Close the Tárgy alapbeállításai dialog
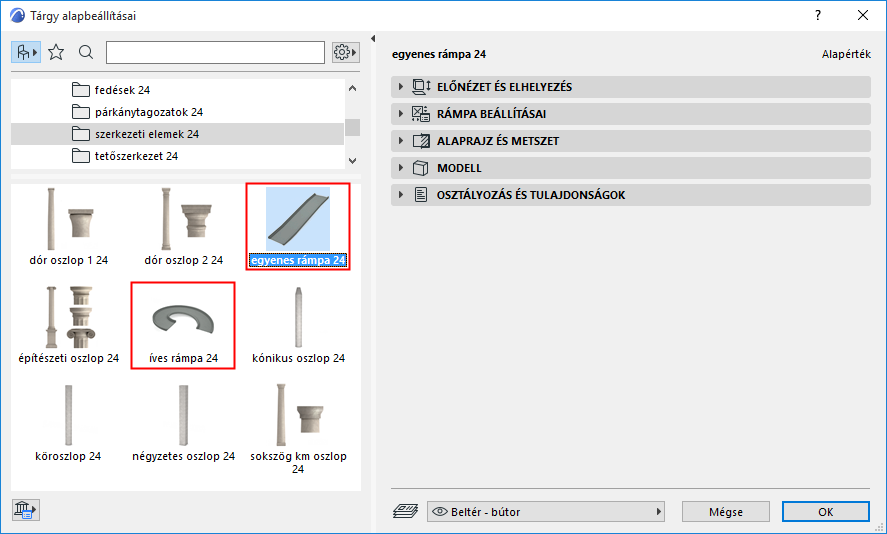 point(863,16)
